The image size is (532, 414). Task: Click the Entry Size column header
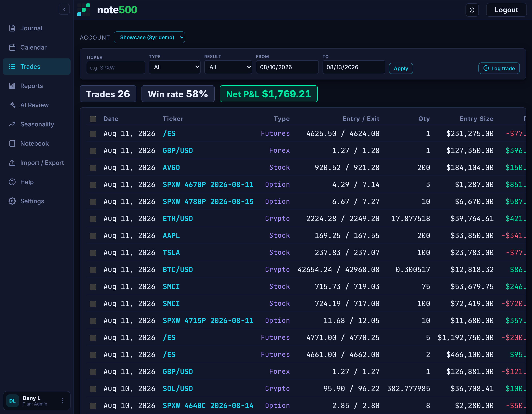coord(476,119)
